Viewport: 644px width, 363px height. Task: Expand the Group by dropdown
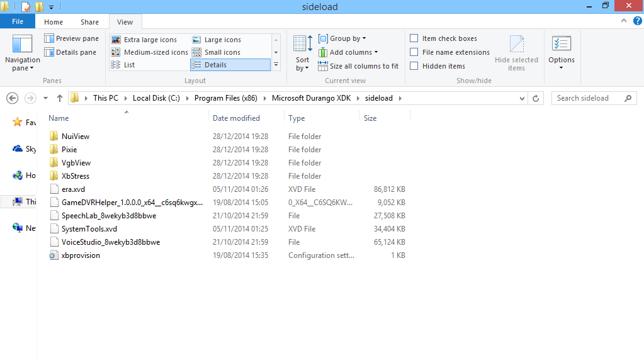pyautogui.click(x=342, y=38)
